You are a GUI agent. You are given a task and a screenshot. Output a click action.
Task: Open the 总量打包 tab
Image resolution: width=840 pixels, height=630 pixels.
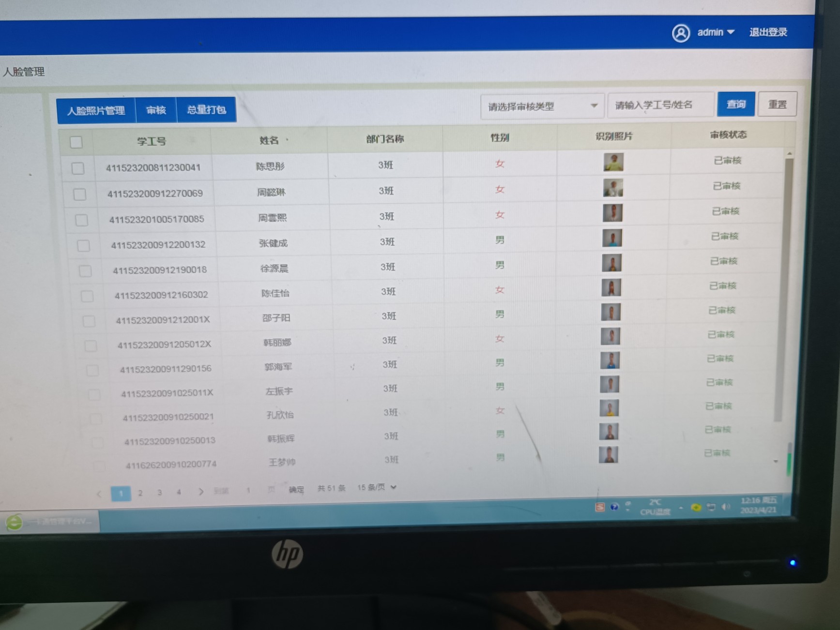(206, 110)
